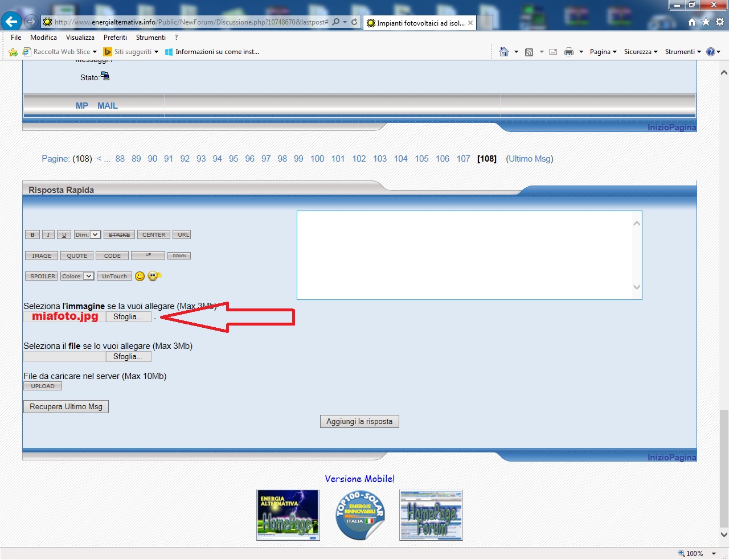
Task: Apply italic with the I button
Action: coord(48,235)
